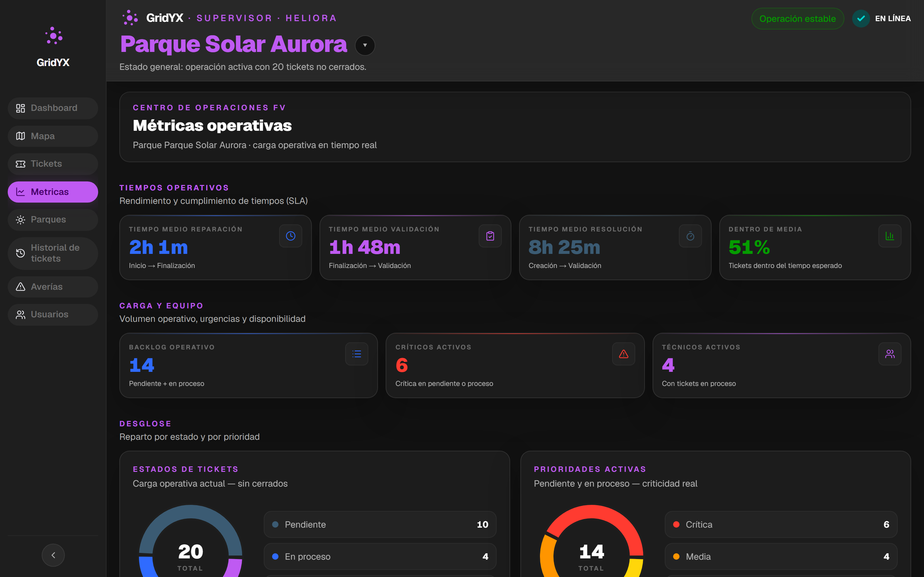Select the Pendiente legend row
The height and width of the screenshot is (577, 924).
[380, 524]
